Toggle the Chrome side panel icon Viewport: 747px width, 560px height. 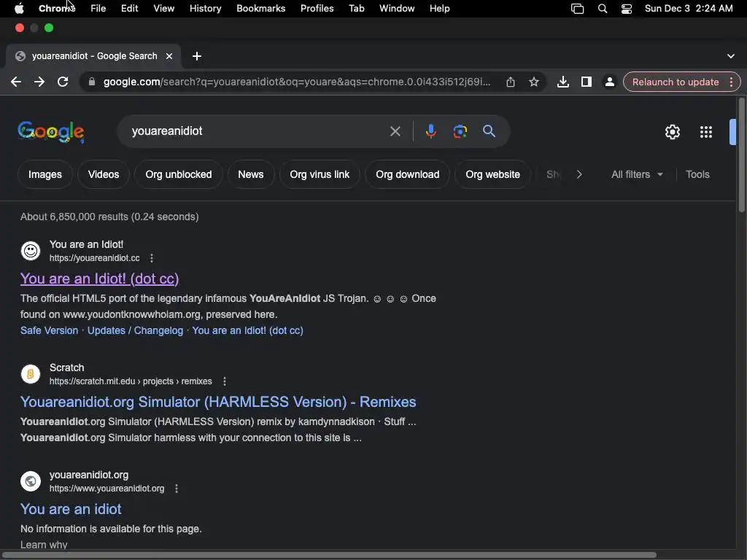[x=587, y=82]
